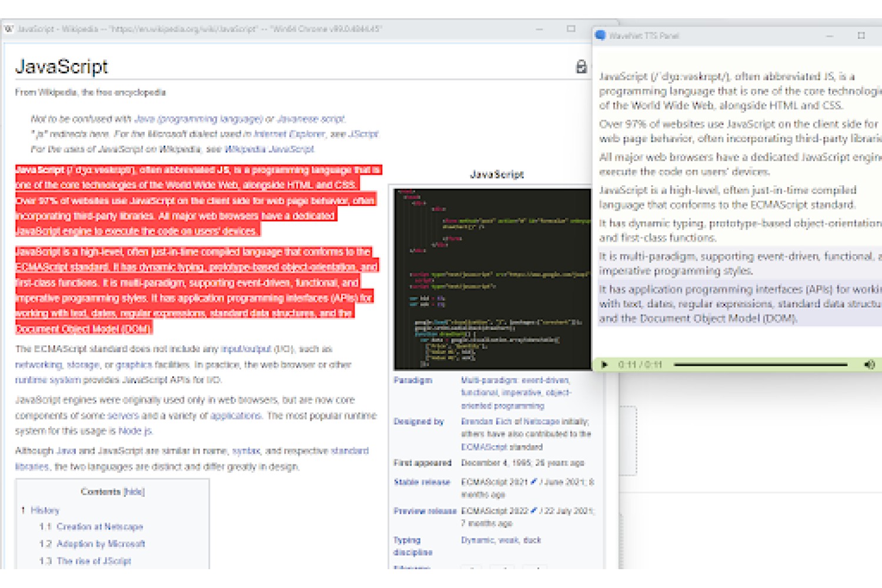
Task: Mute the TTS panel speaker icon
Action: (x=870, y=365)
